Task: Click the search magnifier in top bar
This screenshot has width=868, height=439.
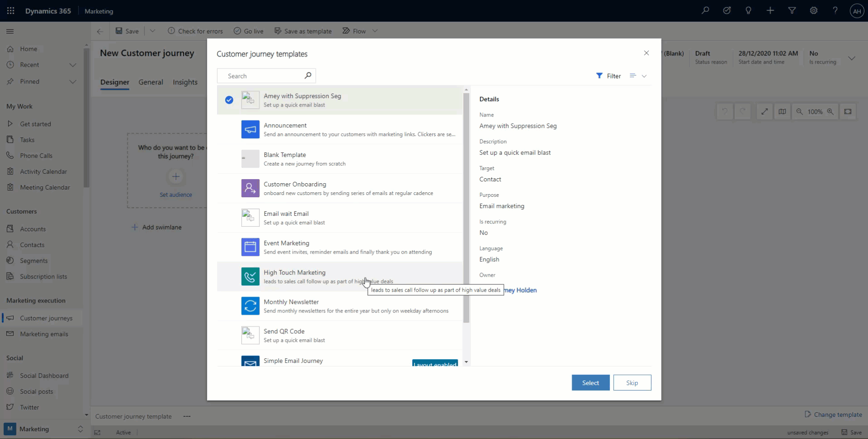Action: [x=705, y=10]
